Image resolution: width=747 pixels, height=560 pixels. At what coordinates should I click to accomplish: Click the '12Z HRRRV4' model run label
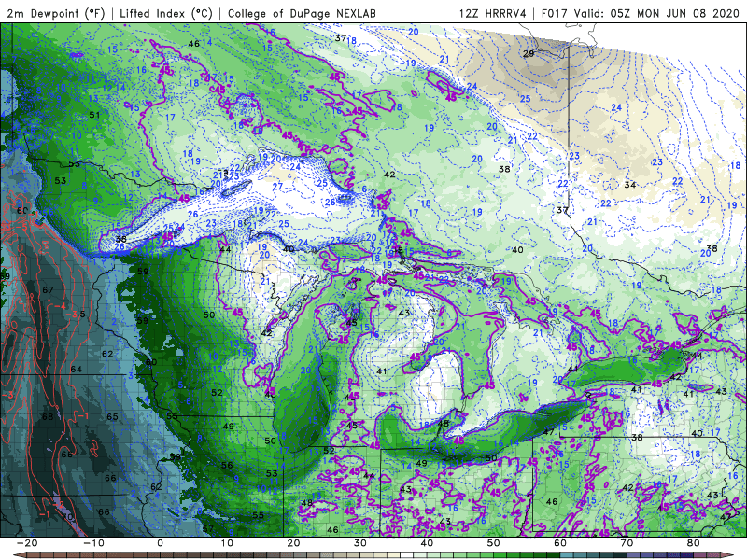click(x=493, y=13)
